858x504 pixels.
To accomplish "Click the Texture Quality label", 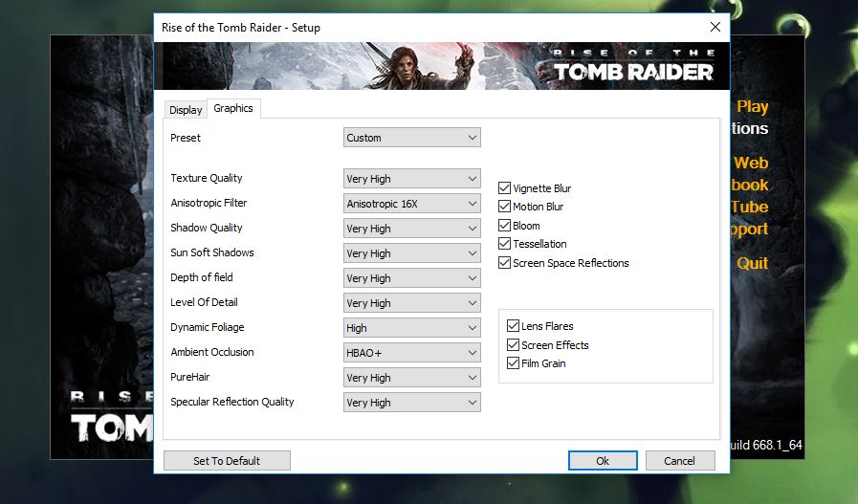I will [x=207, y=178].
